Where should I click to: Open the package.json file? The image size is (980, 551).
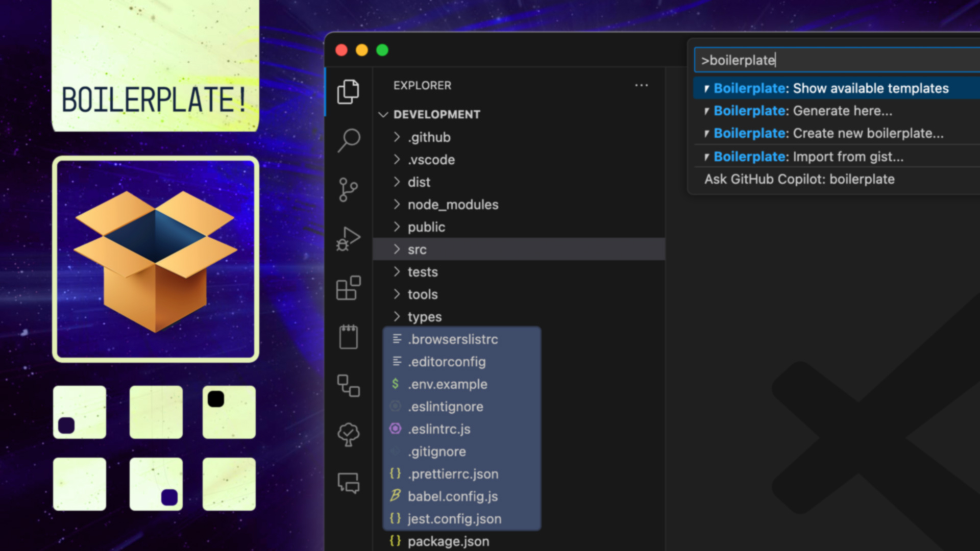pyautogui.click(x=448, y=541)
